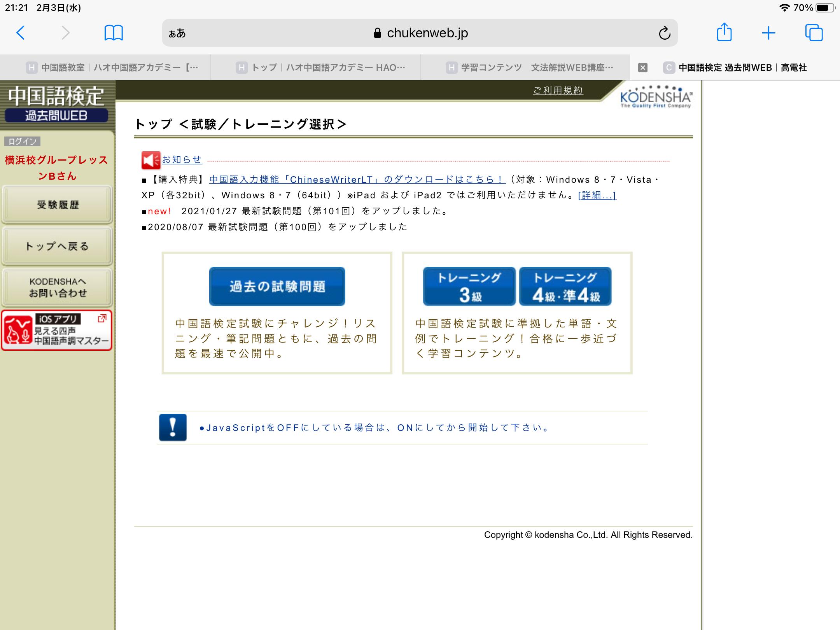Open 過去の試験問題 button
The width and height of the screenshot is (840, 630).
click(x=277, y=286)
